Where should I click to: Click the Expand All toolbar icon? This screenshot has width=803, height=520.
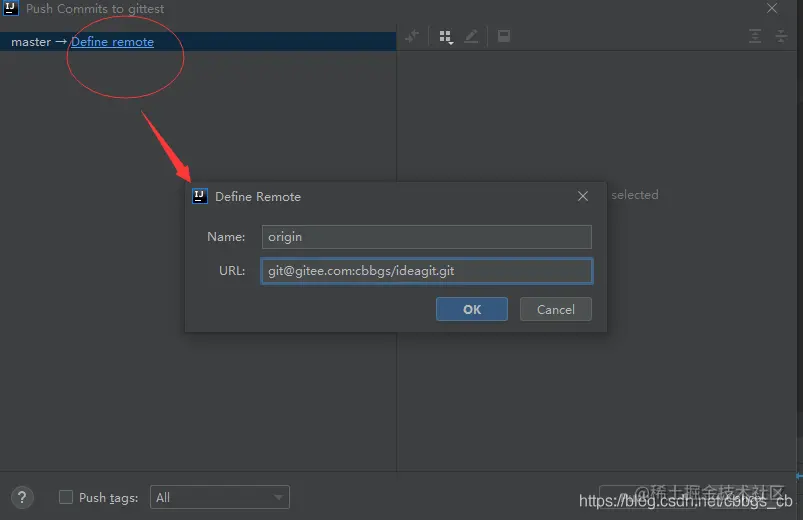click(x=755, y=36)
